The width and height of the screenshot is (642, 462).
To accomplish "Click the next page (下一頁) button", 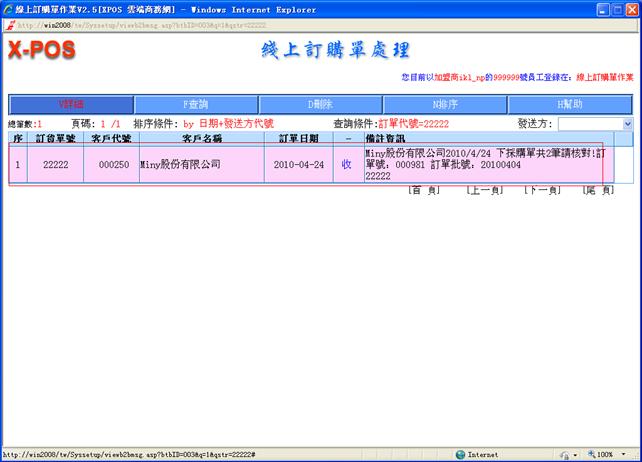I will (x=541, y=190).
